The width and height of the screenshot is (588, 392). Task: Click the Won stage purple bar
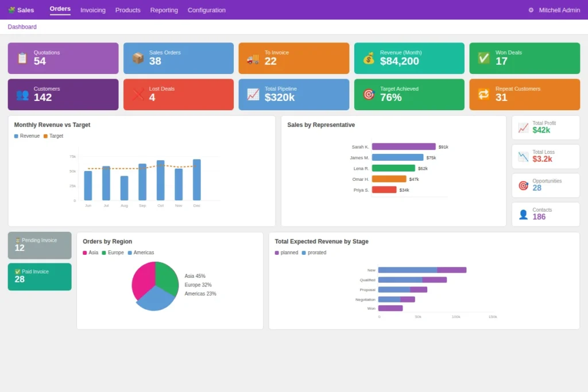pyautogui.click(x=390, y=308)
